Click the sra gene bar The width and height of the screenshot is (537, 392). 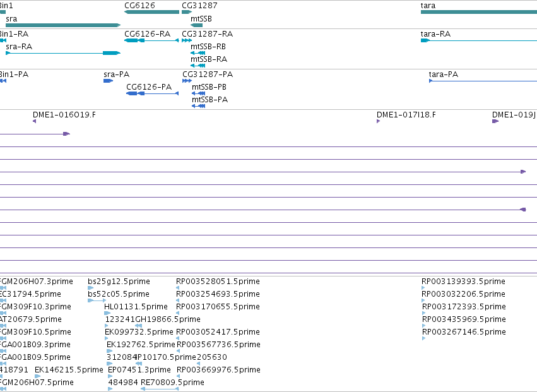pyautogui.click(x=63, y=25)
